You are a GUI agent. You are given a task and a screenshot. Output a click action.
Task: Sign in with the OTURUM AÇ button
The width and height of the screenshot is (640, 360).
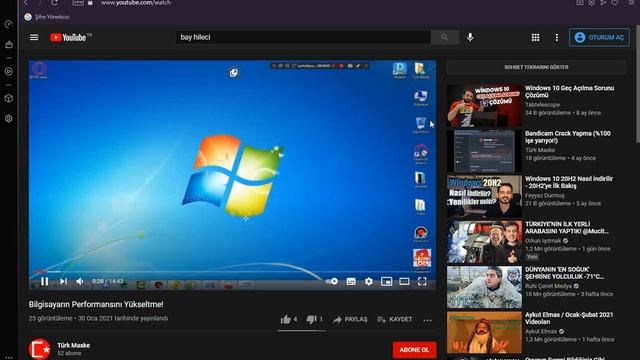pyautogui.click(x=599, y=38)
